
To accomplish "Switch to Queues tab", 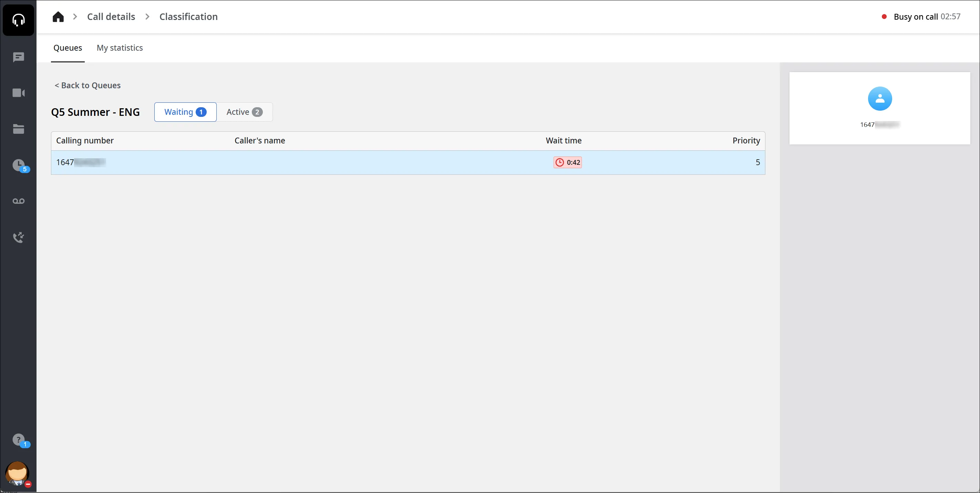I will [x=68, y=48].
